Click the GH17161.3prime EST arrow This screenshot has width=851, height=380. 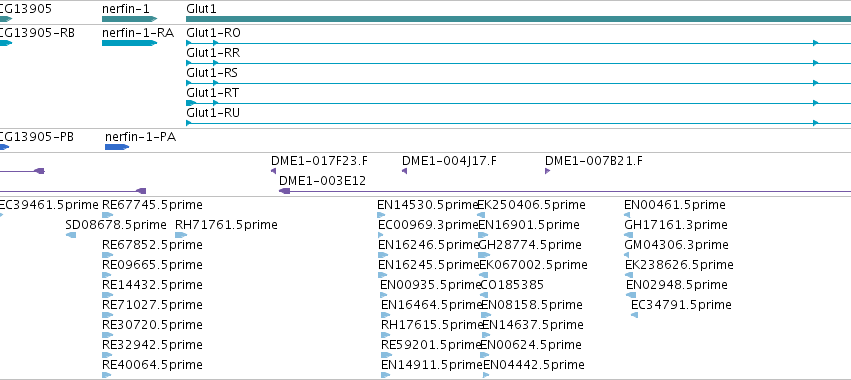click(x=628, y=235)
